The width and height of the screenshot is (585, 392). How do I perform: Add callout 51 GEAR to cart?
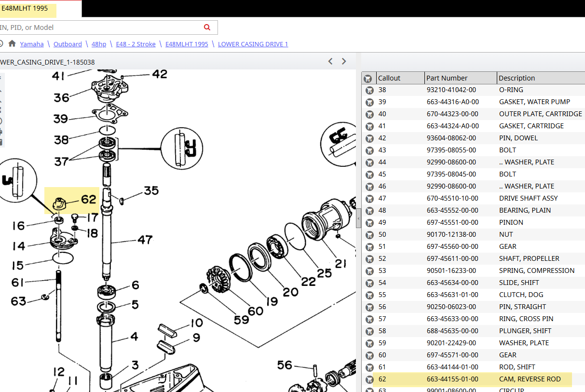(369, 247)
